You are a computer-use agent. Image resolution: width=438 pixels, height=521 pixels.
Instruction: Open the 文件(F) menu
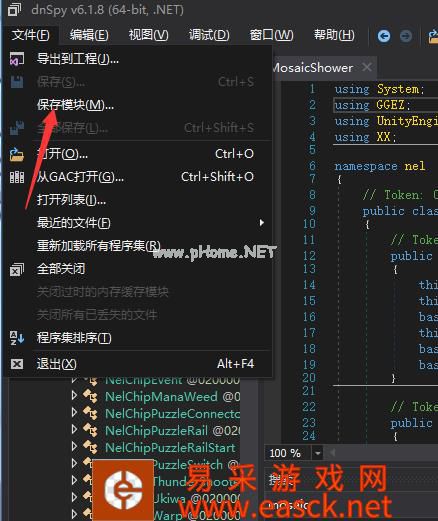[x=30, y=35]
